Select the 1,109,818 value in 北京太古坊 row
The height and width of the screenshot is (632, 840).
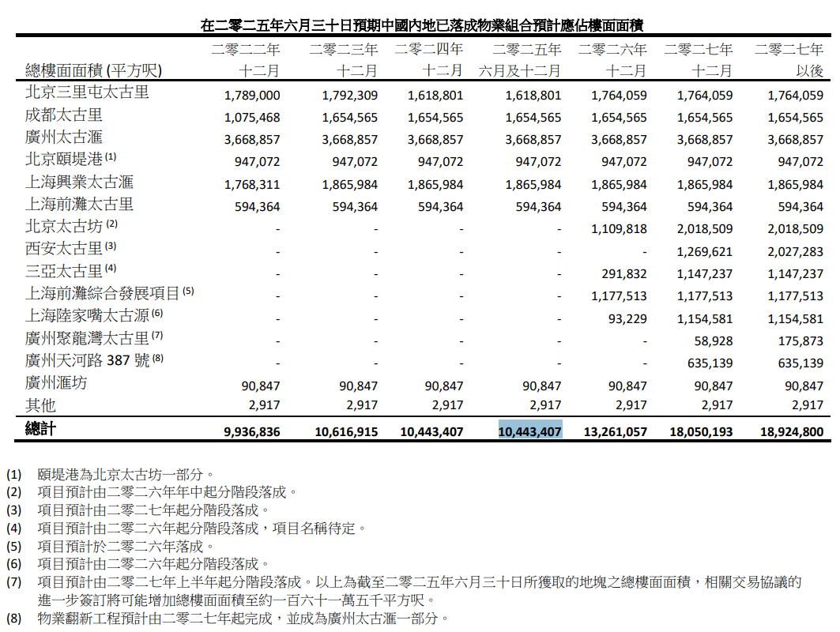[x=619, y=229]
